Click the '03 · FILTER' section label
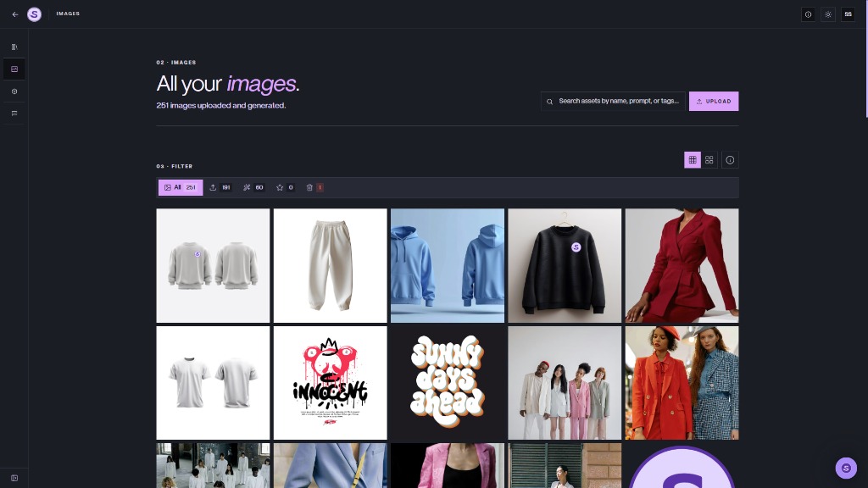 (x=175, y=166)
